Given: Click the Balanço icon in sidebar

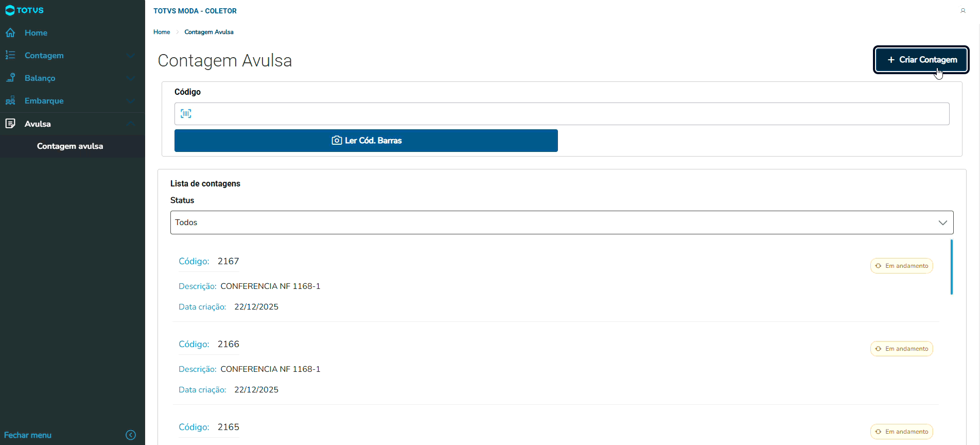Looking at the screenshot, I should coord(10,78).
